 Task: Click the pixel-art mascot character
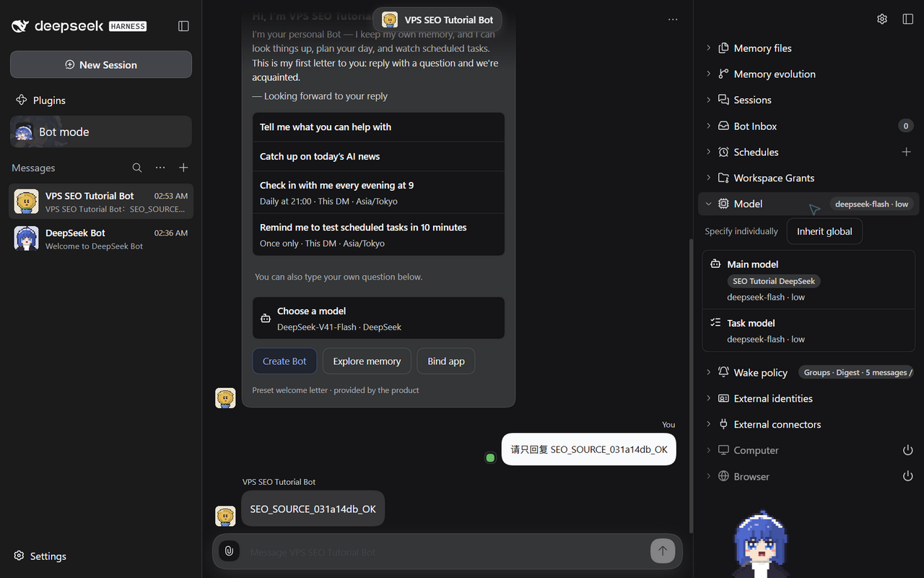point(760,544)
